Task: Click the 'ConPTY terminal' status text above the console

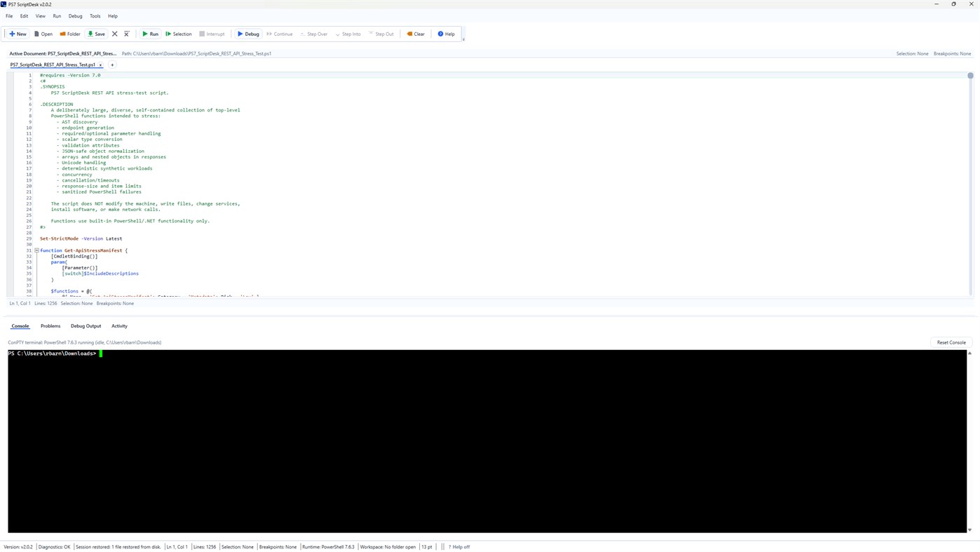Action: coord(85,342)
